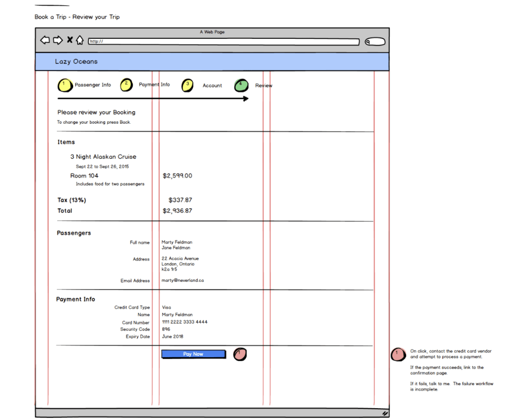Open the Payment Info step
524x420 pixels.
point(154,84)
